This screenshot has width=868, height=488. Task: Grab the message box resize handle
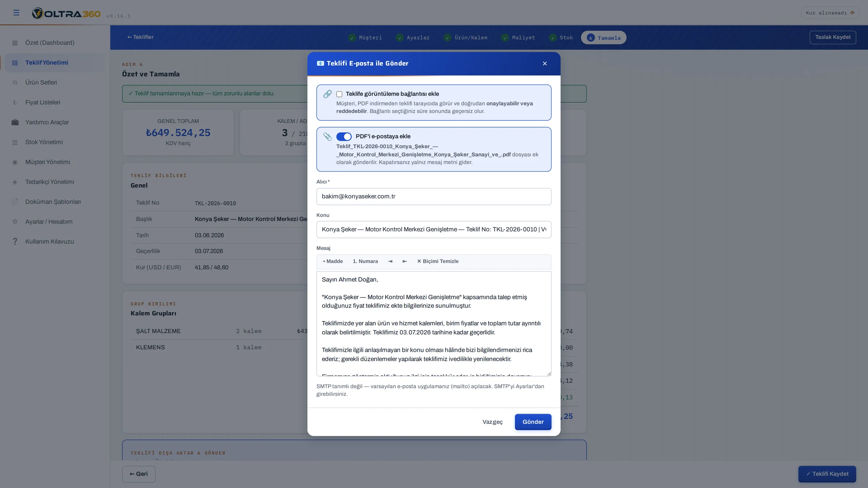(549, 374)
